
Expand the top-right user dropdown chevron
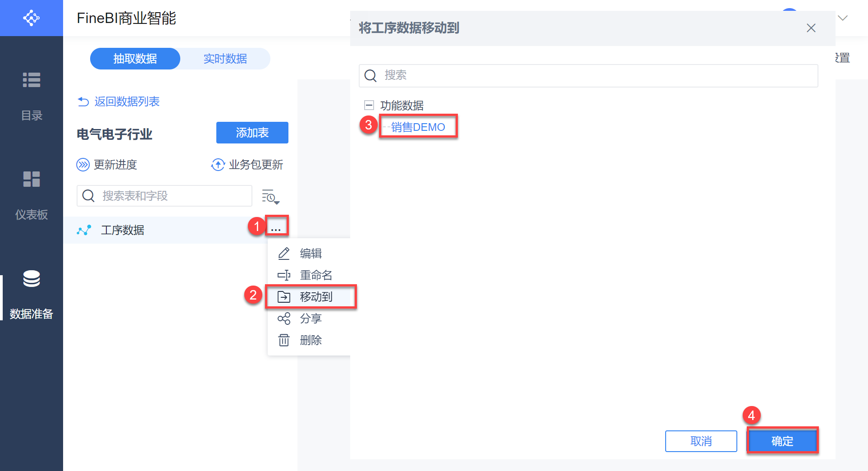(x=842, y=18)
